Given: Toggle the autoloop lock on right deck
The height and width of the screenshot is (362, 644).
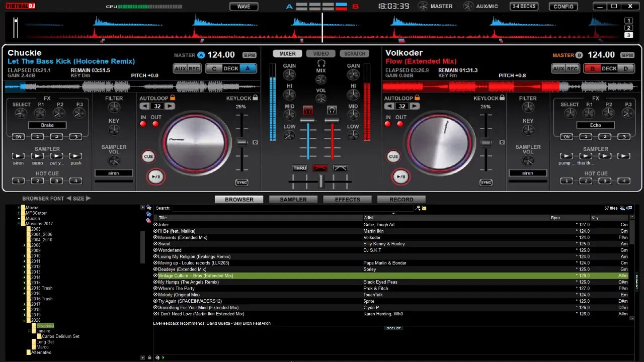Looking at the screenshot, I should (x=417, y=98).
